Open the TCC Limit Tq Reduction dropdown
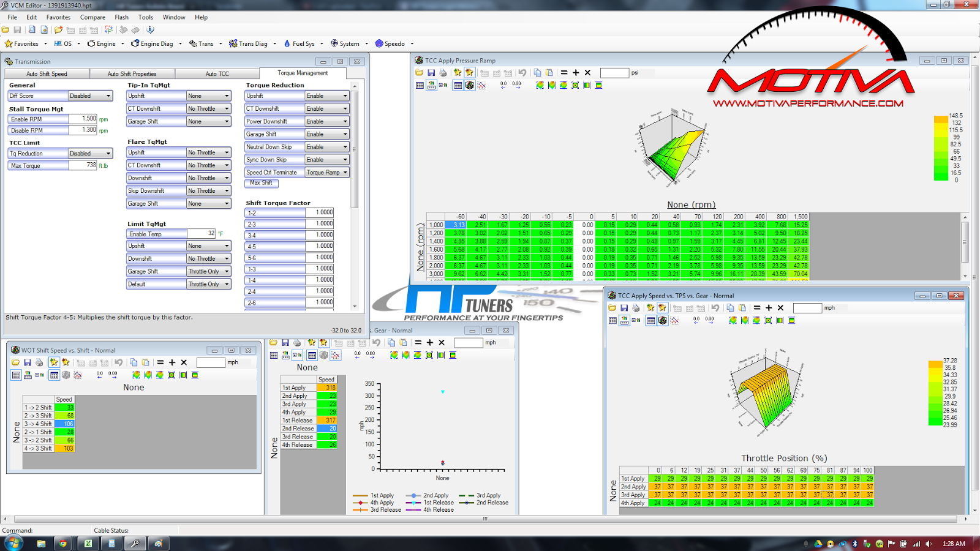 pyautogui.click(x=108, y=154)
